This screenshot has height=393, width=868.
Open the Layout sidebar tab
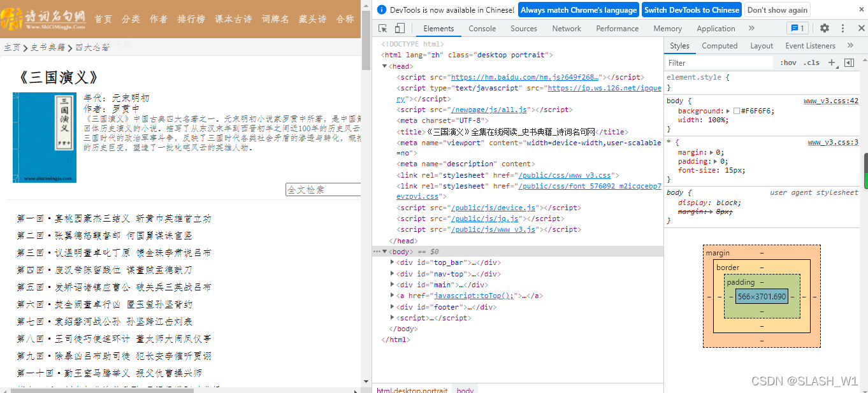[x=762, y=45]
